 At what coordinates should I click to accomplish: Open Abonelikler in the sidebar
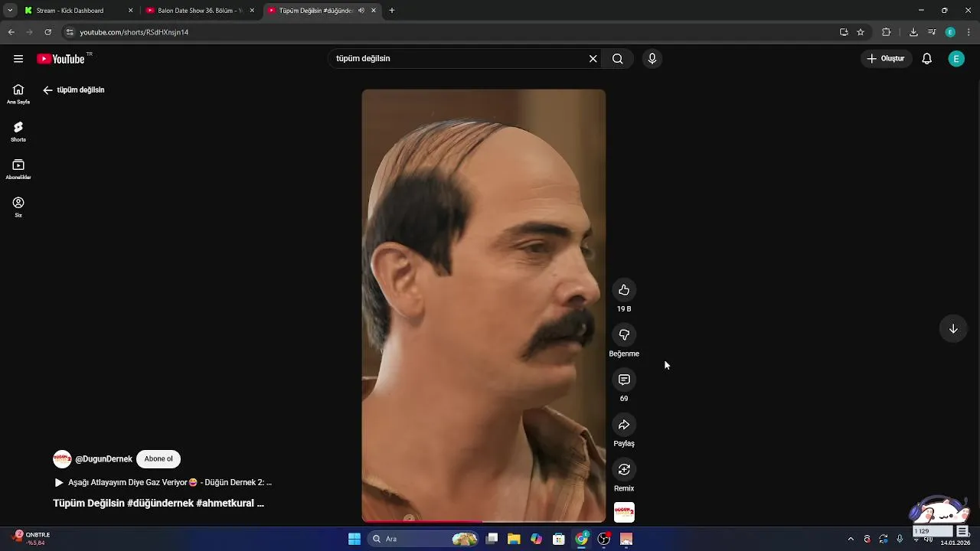18,169
